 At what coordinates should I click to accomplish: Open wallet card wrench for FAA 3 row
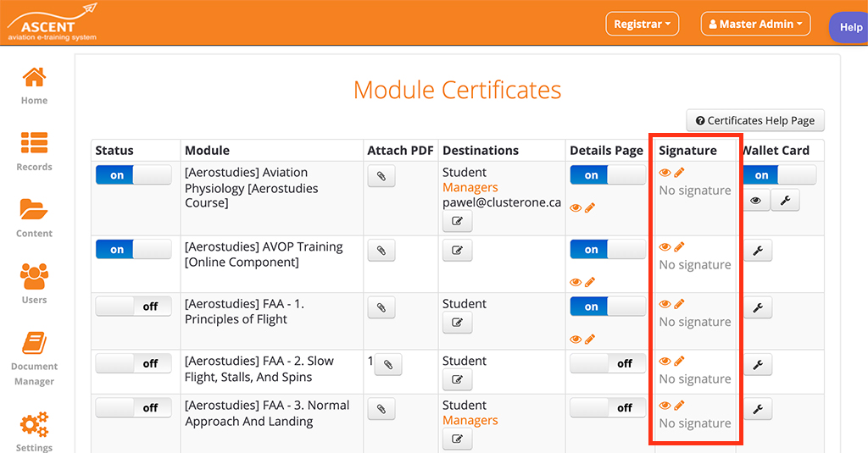click(x=758, y=409)
